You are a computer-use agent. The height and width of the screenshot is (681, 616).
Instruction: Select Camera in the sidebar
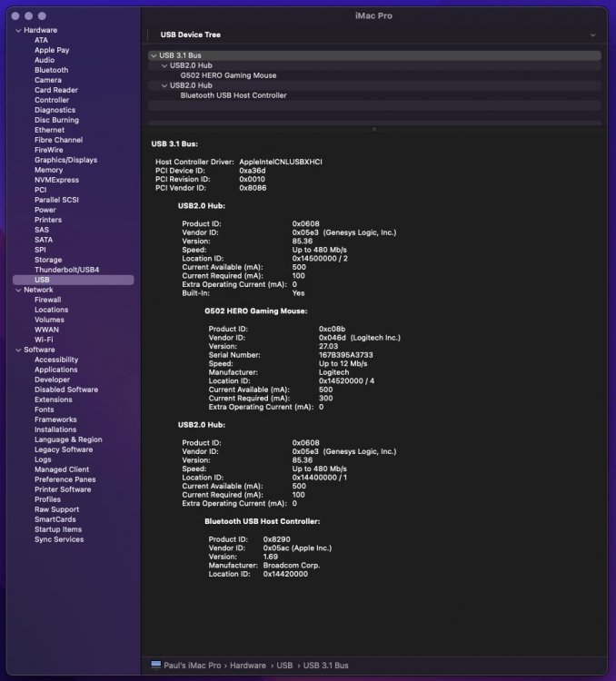[48, 80]
